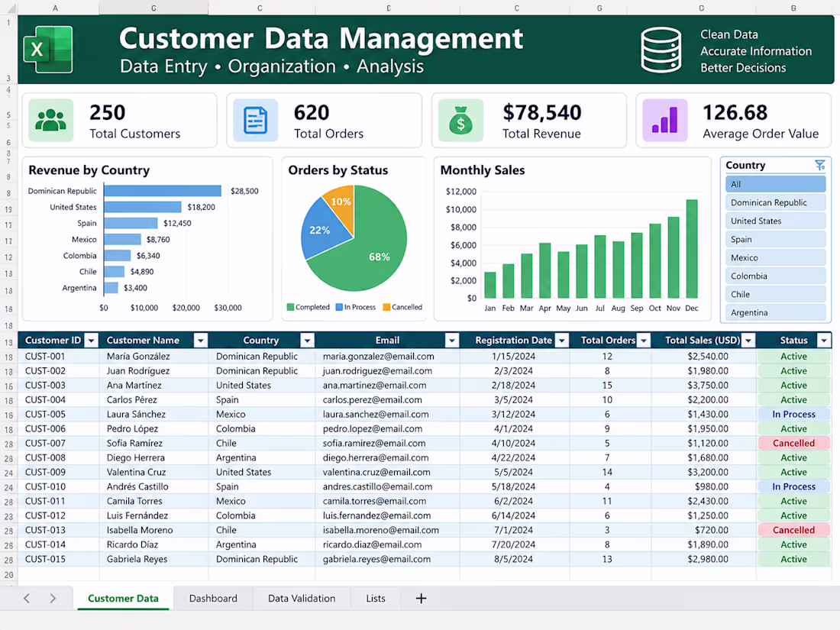Switch to the Customer Data sheet tab

[123, 599]
